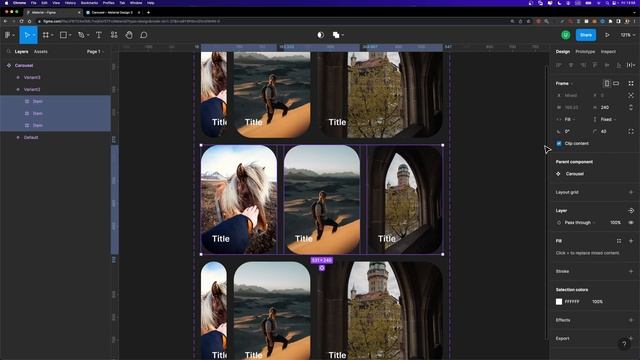Add a new fill
This screenshot has width=640, height=360.
click(631, 241)
